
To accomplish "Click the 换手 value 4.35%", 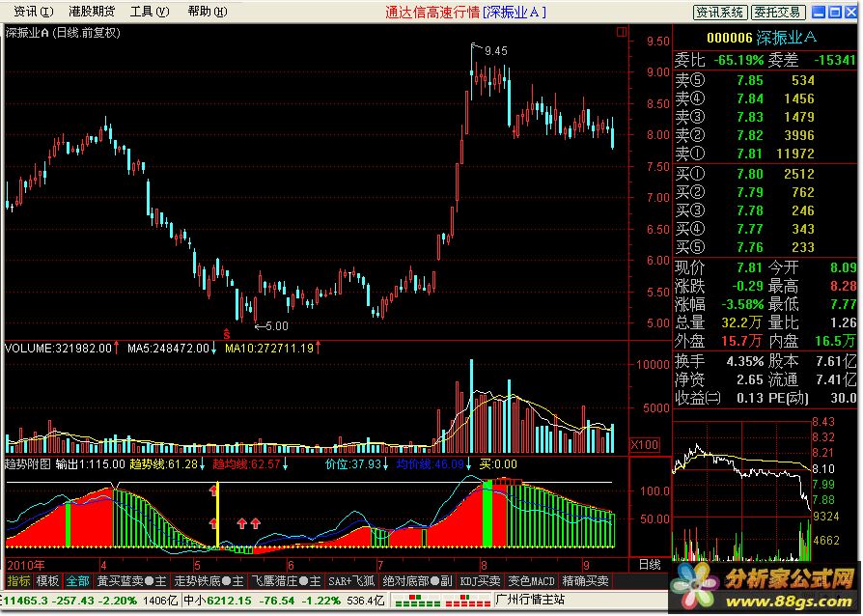I will (x=744, y=362).
